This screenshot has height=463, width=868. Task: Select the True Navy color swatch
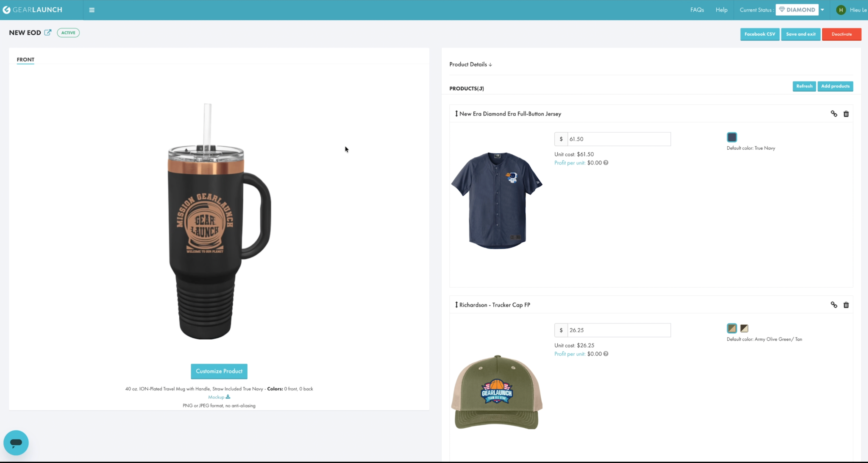pyautogui.click(x=732, y=137)
